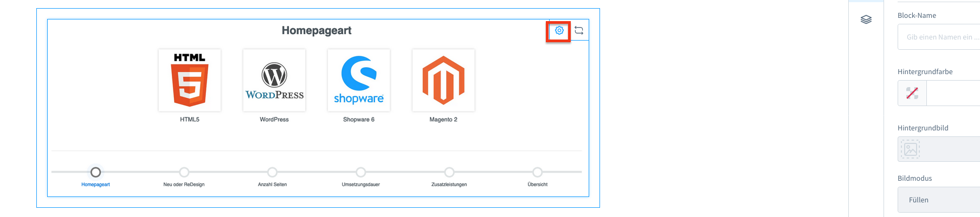Click the swap block arrows icon

(579, 31)
